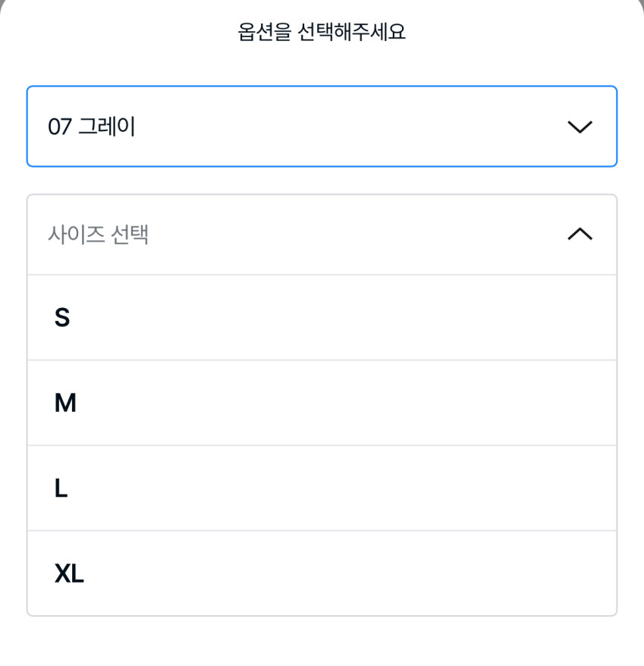The width and height of the screenshot is (644, 666).
Task: Pick the Extra Large size row
Action: [x=322, y=573]
